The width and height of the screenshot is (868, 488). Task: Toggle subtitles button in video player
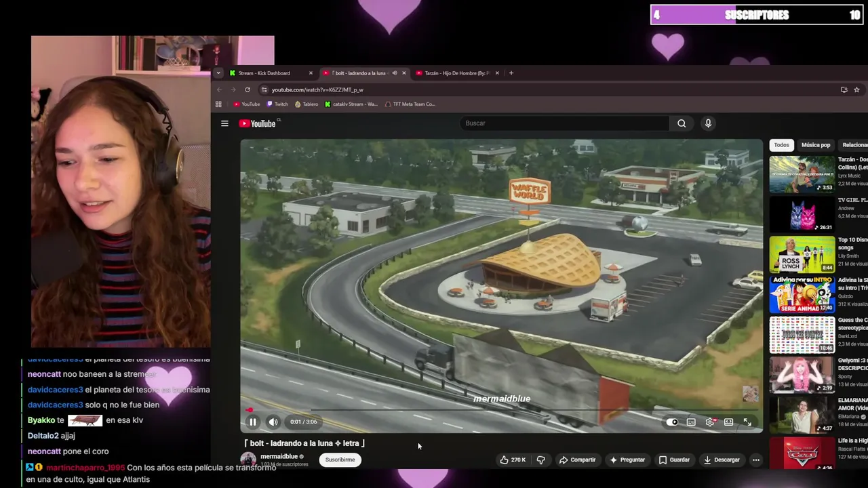click(x=691, y=422)
